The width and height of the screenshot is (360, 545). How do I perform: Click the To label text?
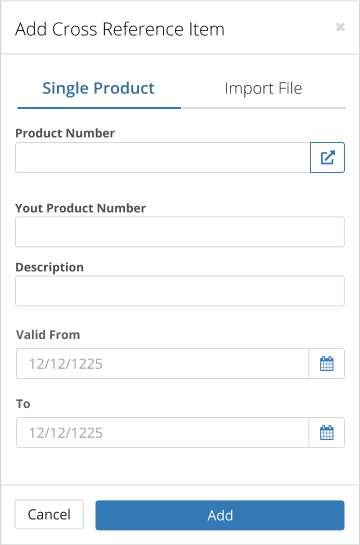coord(23,404)
